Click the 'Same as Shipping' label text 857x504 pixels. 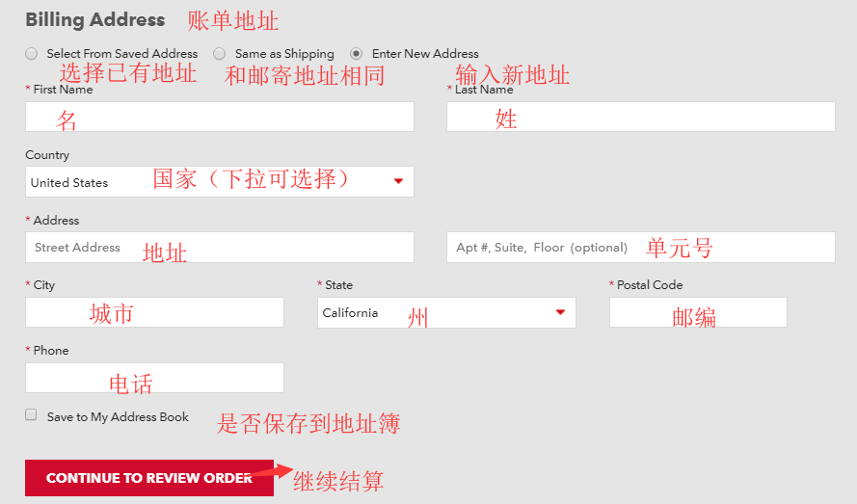click(x=284, y=54)
